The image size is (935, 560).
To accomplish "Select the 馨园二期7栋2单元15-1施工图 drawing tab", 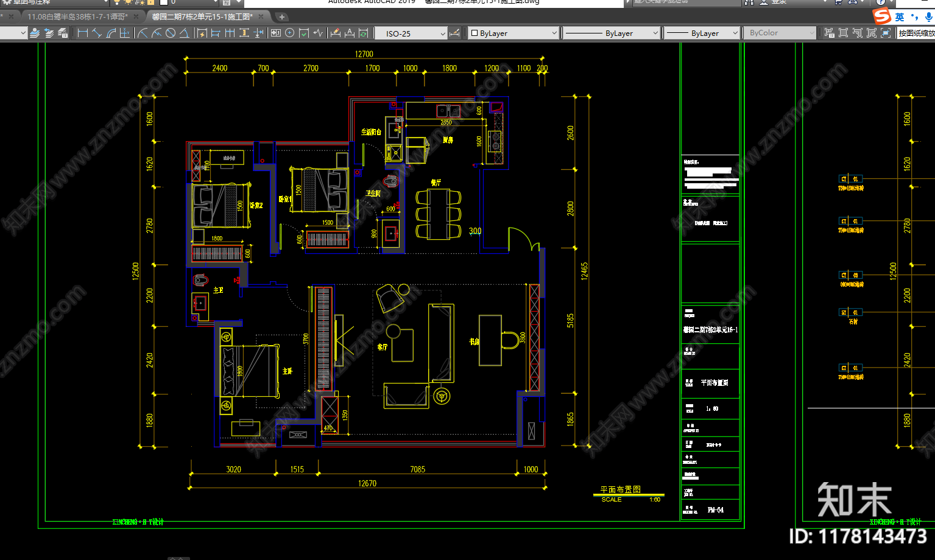I will [202, 17].
